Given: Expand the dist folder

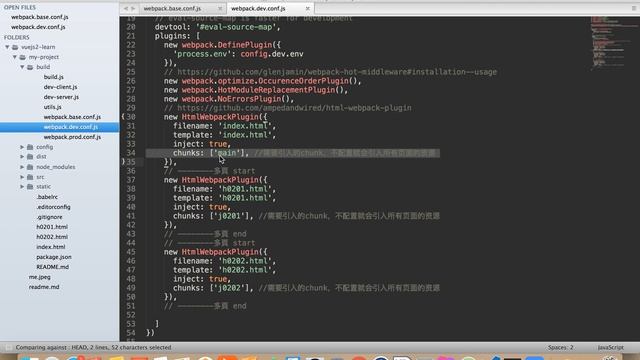Looking at the screenshot, I should [22, 157].
